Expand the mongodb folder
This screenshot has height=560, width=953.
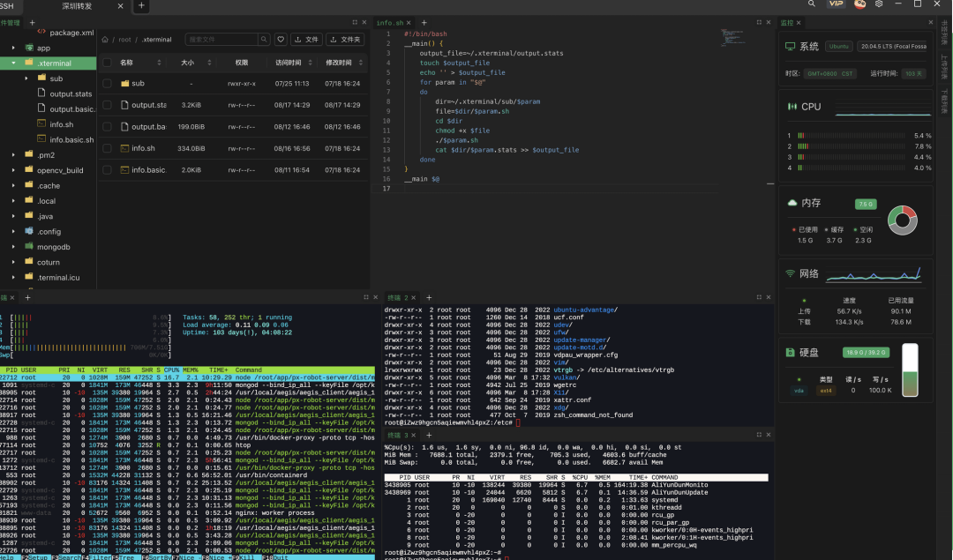point(13,247)
